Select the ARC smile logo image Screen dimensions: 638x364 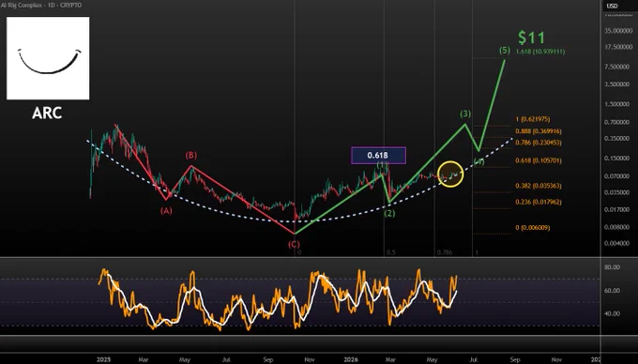tap(48, 58)
